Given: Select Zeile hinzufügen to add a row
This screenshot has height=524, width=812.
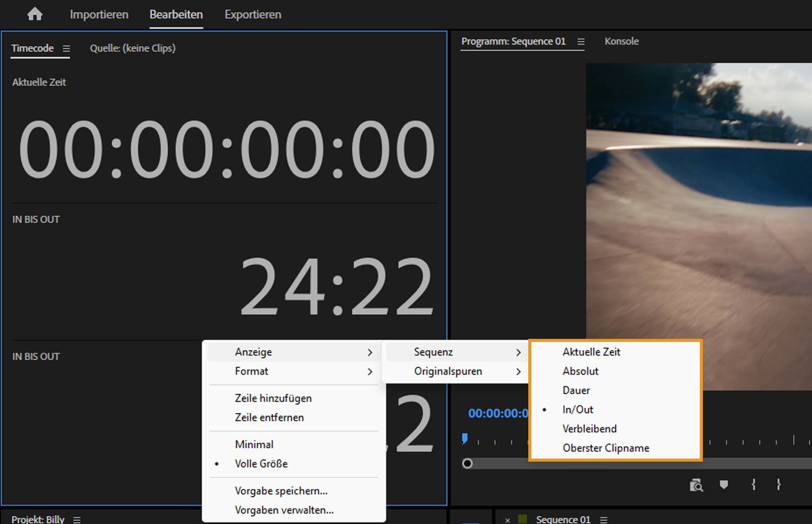Looking at the screenshot, I should pyautogui.click(x=273, y=398).
